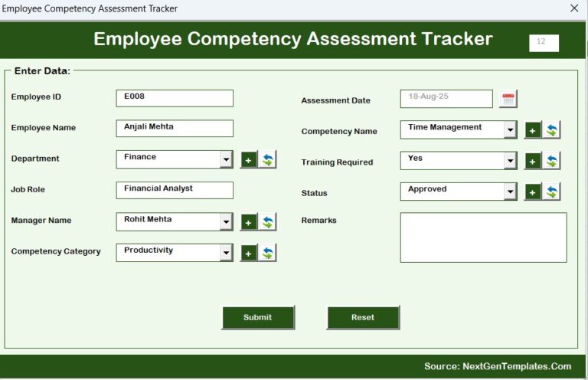
Task: Expand the Manager Name dropdown showing Rohit Mehta
Action: (x=226, y=221)
